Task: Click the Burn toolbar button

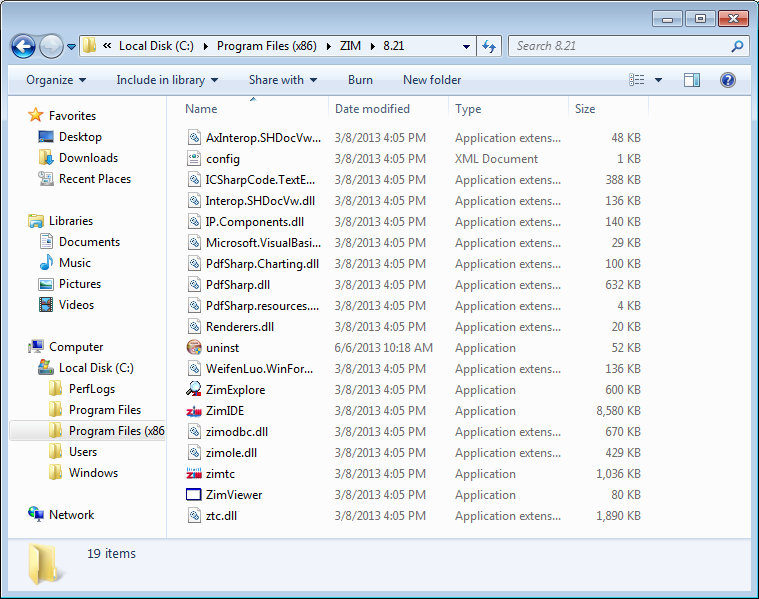Action: [360, 80]
